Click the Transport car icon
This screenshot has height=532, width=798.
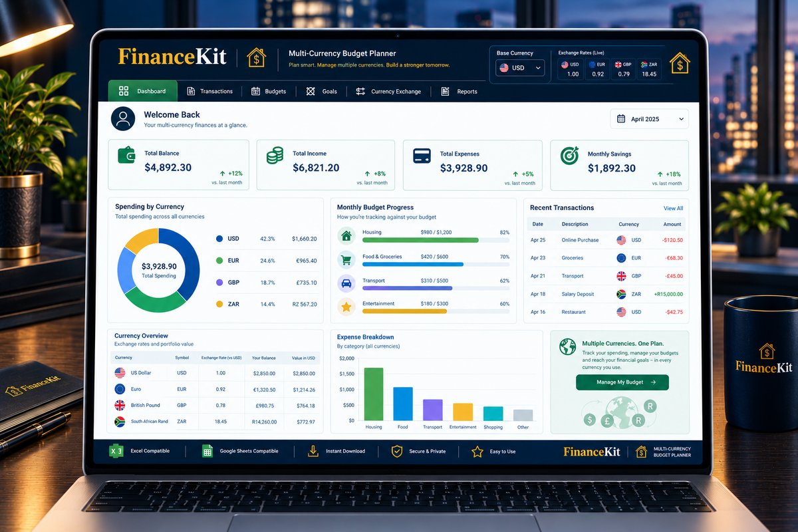(346, 283)
